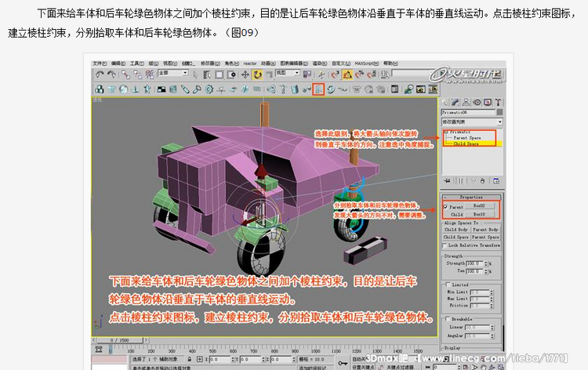Toggle the Percent Snap button
This screenshot has height=370, width=588.
pyautogui.click(x=360, y=74)
